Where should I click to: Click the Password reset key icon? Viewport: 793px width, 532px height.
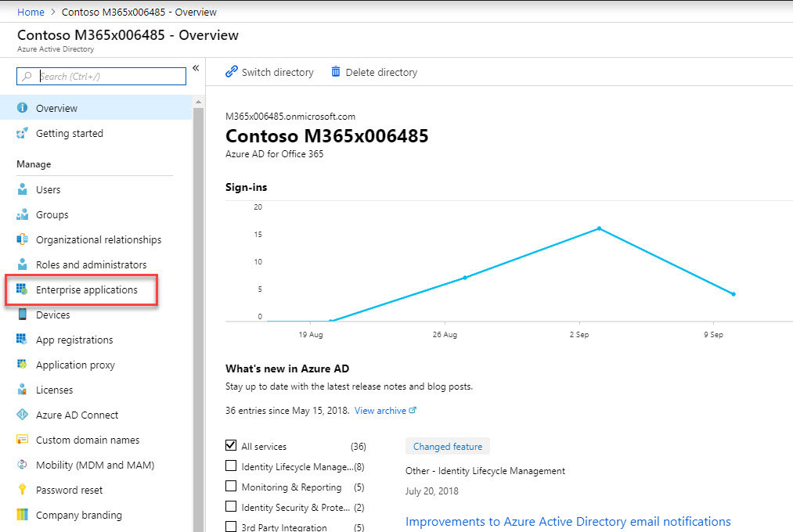[22, 490]
